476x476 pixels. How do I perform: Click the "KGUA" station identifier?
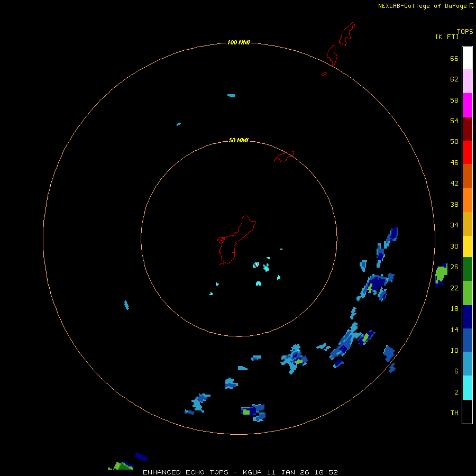tap(253, 472)
